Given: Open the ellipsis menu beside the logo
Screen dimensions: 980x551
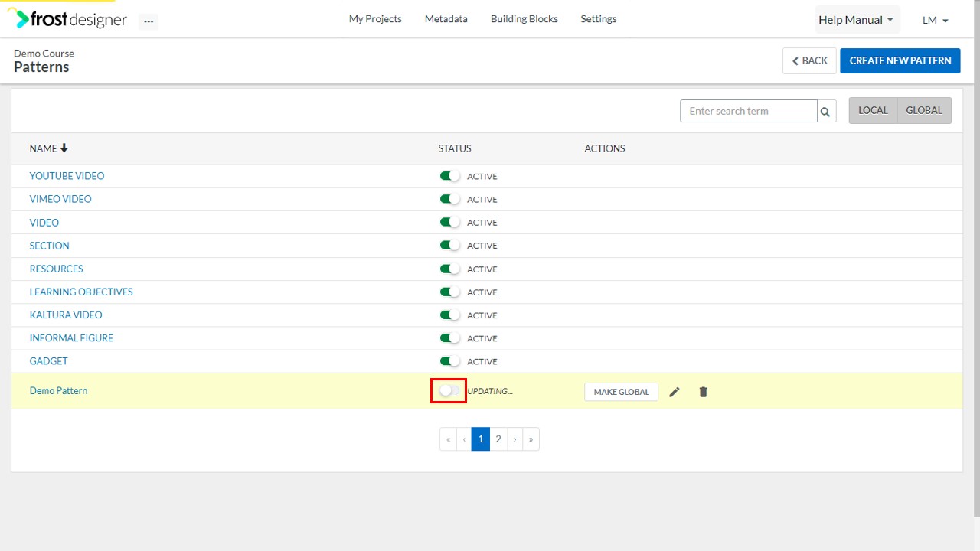Looking at the screenshot, I should coord(149,21).
